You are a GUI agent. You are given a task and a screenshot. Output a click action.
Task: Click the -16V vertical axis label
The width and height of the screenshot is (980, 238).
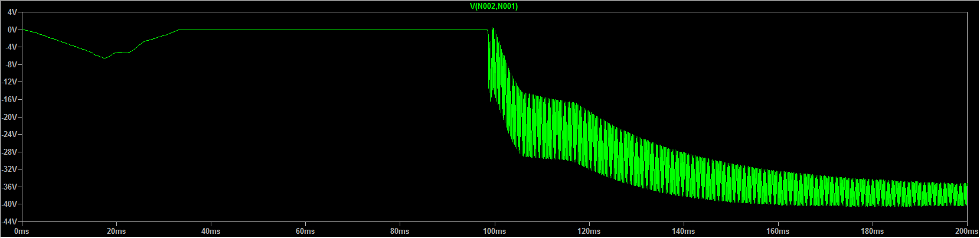[x=9, y=99]
